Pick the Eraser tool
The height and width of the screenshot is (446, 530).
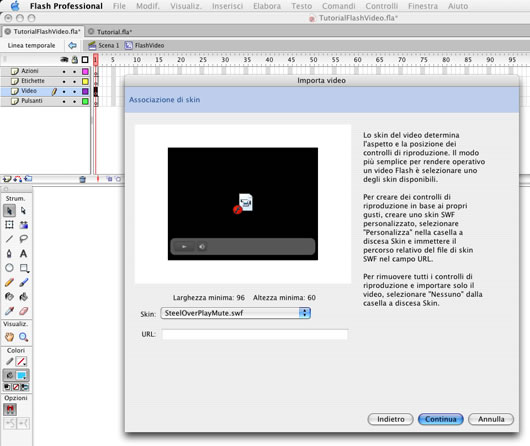23,311
